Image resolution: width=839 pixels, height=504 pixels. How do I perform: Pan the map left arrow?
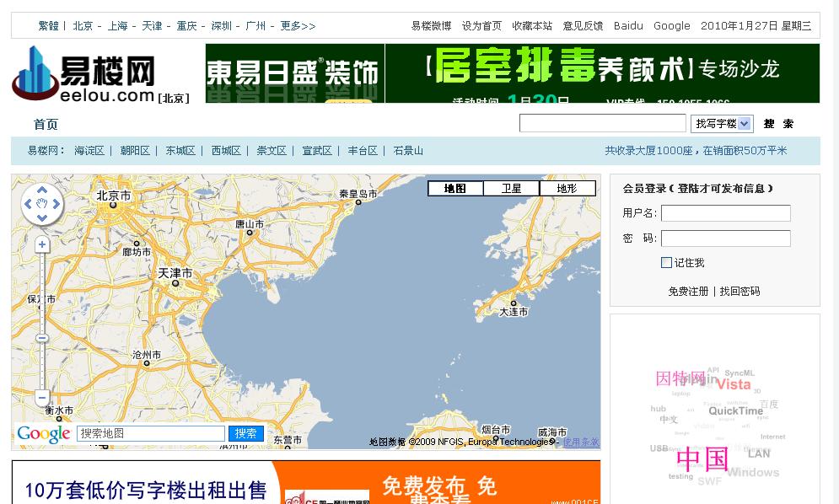[29, 204]
